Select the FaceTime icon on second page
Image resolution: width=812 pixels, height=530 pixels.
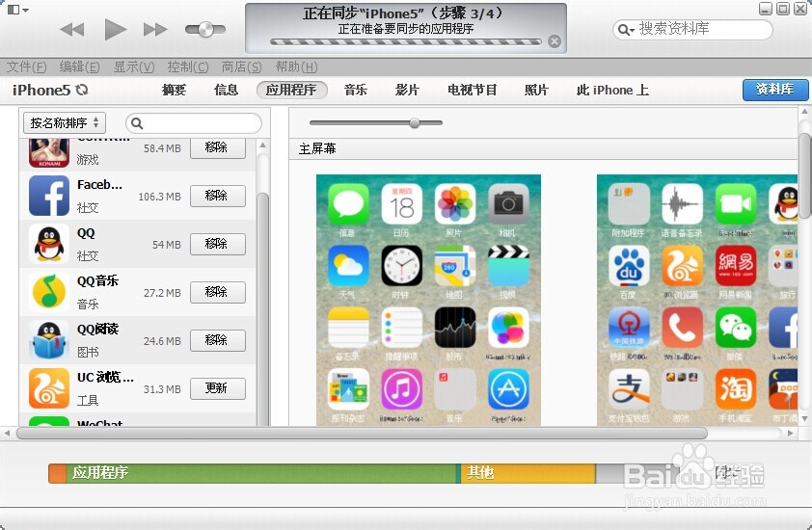tap(736, 203)
